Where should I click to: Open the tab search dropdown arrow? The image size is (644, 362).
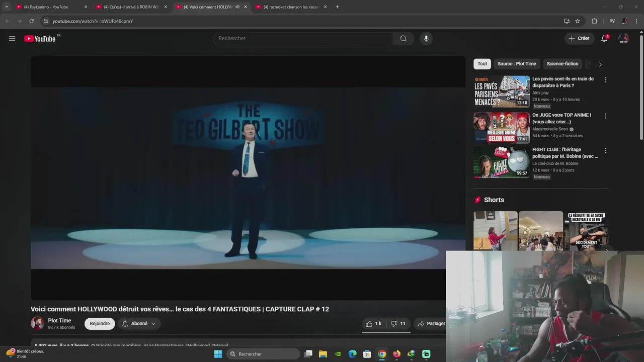tap(6, 7)
